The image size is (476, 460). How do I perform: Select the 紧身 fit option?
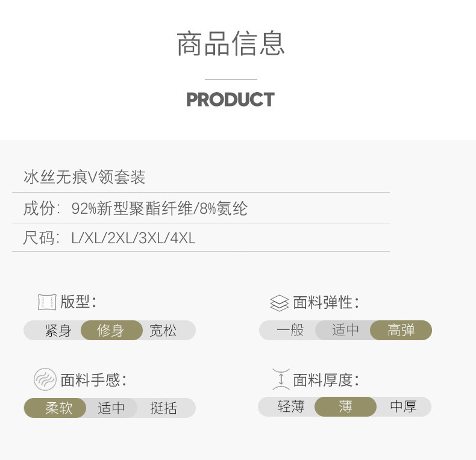(58, 331)
